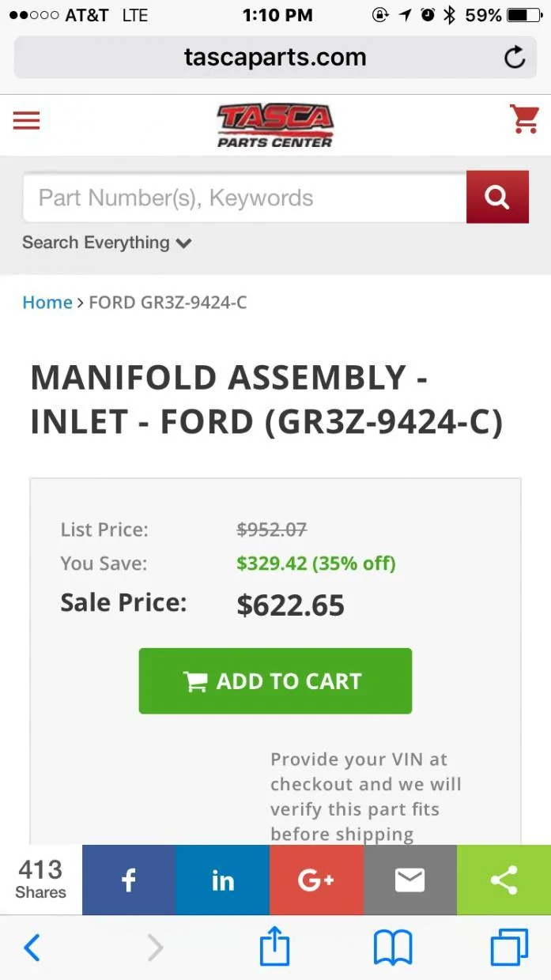
Task: Open Safari bookmarks
Action: [x=393, y=947]
